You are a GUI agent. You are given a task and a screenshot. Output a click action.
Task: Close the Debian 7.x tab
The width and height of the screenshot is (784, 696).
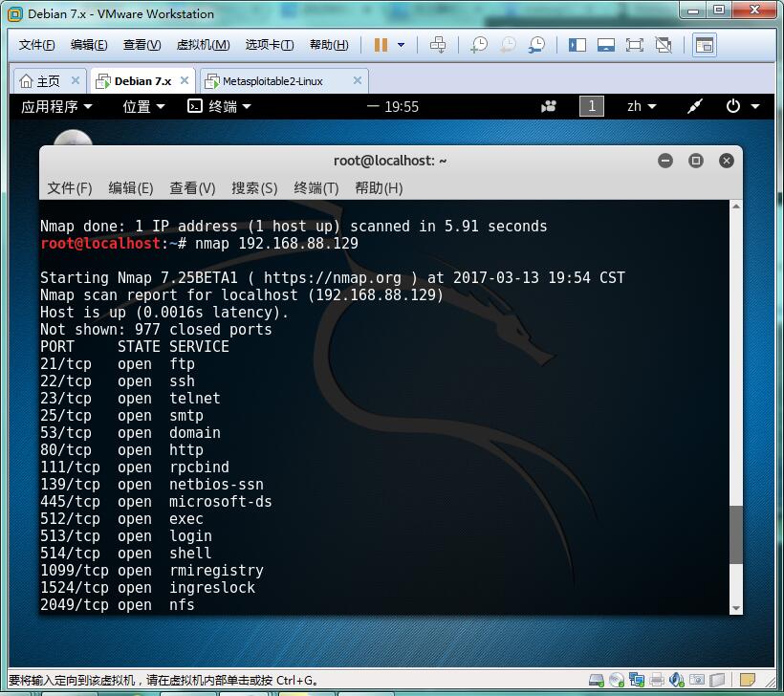pos(185,80)
